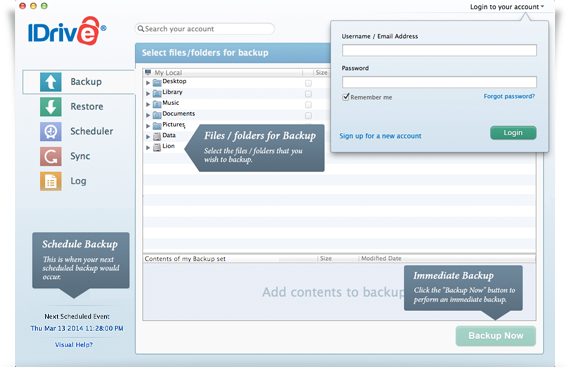Screen dimensions: 570x367
Task: Click the Lion drive icon
Action: 157,148
